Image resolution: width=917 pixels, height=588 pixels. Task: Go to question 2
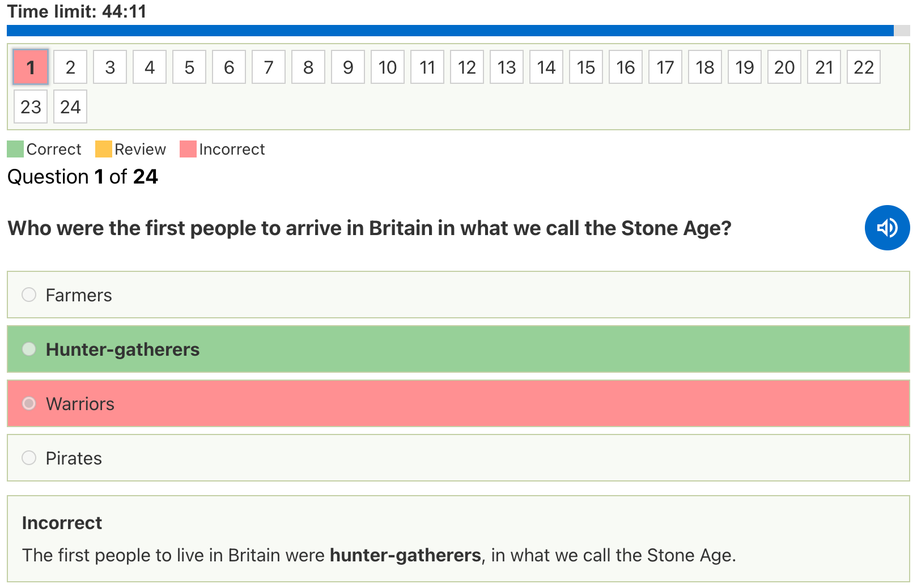click(70, 67)
